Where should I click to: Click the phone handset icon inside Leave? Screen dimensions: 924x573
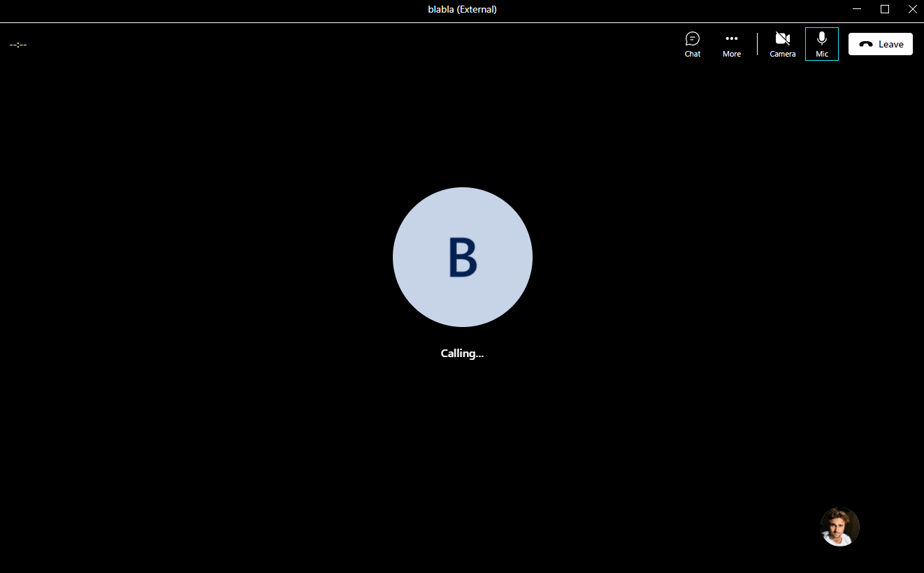[865, 44]
